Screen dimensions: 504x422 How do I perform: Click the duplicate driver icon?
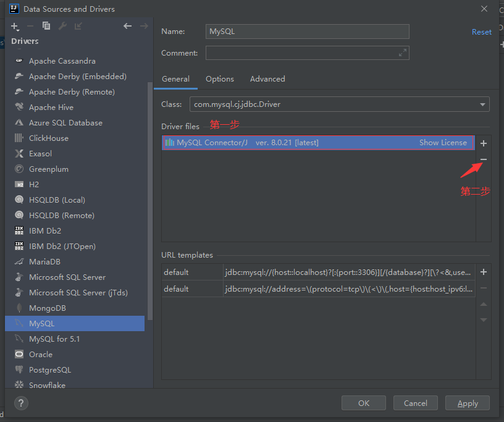pyautogui.click(x=46, y=26)
